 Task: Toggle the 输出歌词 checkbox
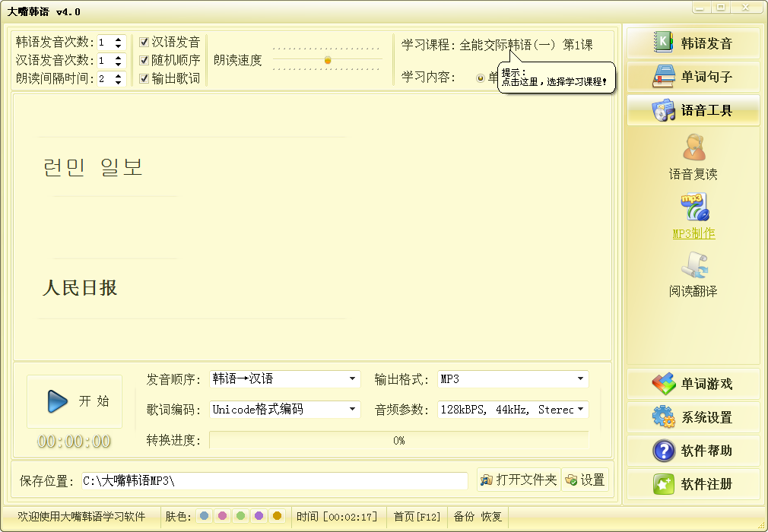(x=144, y=78)
